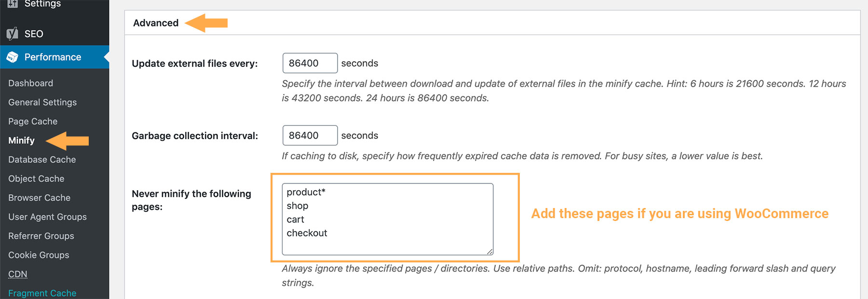
Task: Open Database Cache settings
Action: [42, 159]
